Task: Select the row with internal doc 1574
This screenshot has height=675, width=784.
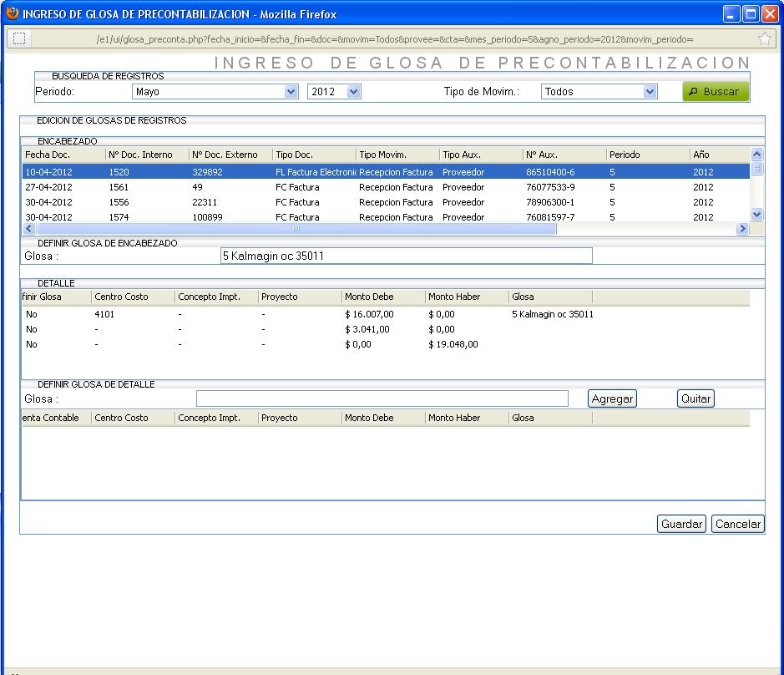Action: tap(386, 216)
